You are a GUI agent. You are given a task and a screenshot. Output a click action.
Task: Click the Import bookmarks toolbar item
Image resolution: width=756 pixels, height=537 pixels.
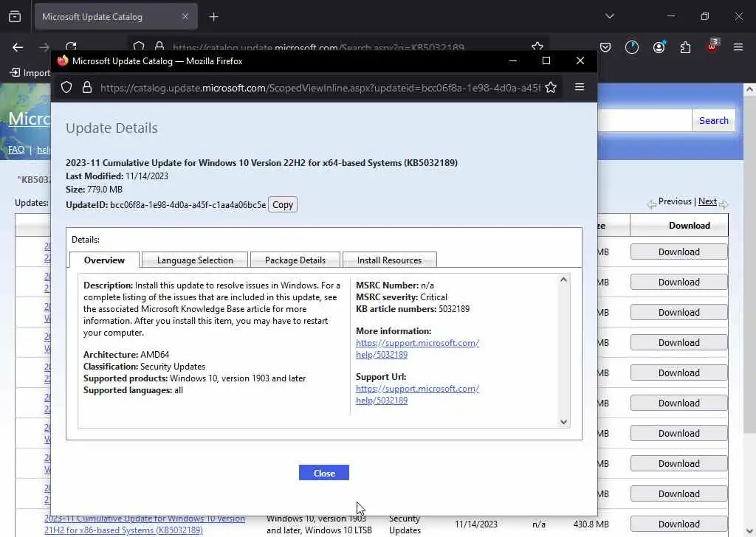click(30, 73)
